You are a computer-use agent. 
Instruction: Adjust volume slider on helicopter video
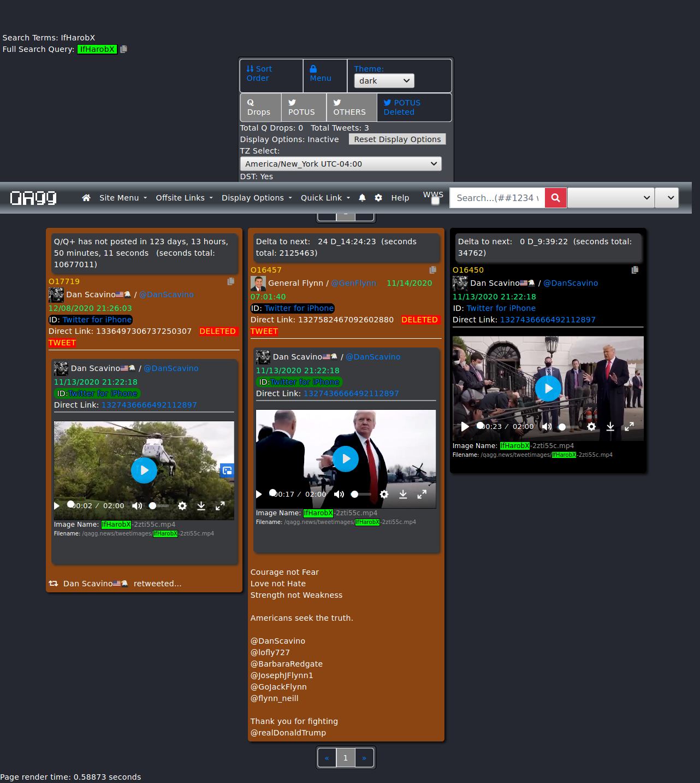click(x=159, y=506)
